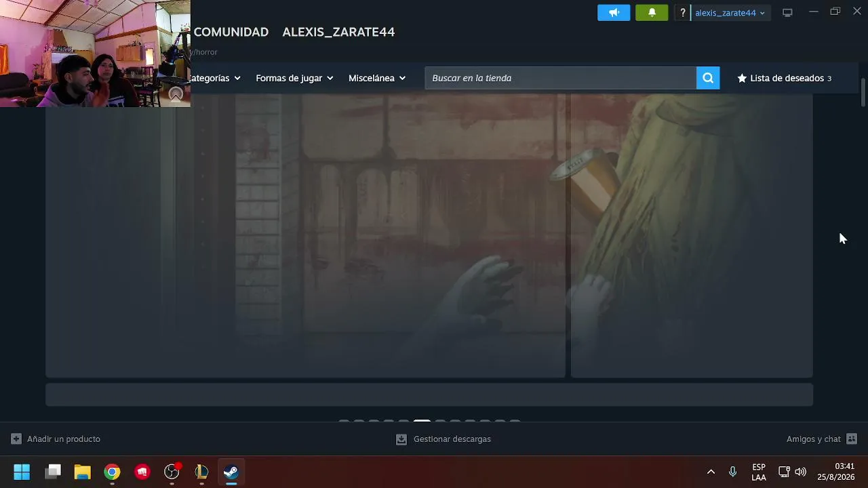Click Añadir un producto

click(x=56, y=439)
